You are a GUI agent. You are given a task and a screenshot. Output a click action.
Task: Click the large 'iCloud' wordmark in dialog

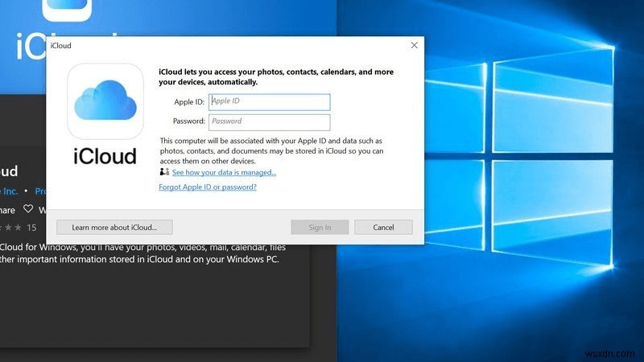click(105, 156)
